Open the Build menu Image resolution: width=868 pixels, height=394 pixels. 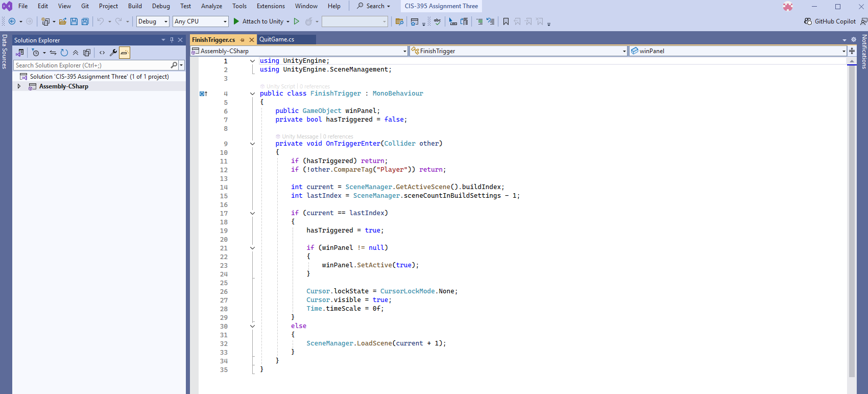pos(135,6)
